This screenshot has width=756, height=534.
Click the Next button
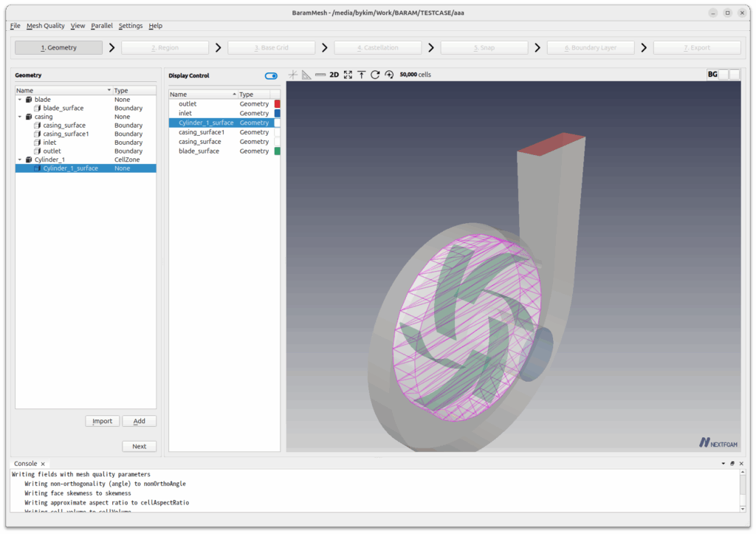[x=140, y=447]
